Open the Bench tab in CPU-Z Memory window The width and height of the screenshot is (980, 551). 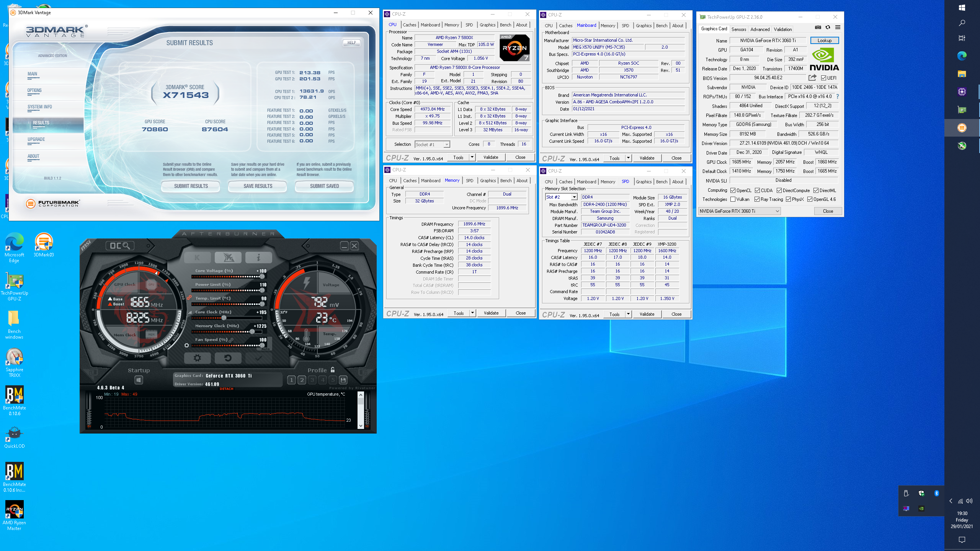click(506, 181)
